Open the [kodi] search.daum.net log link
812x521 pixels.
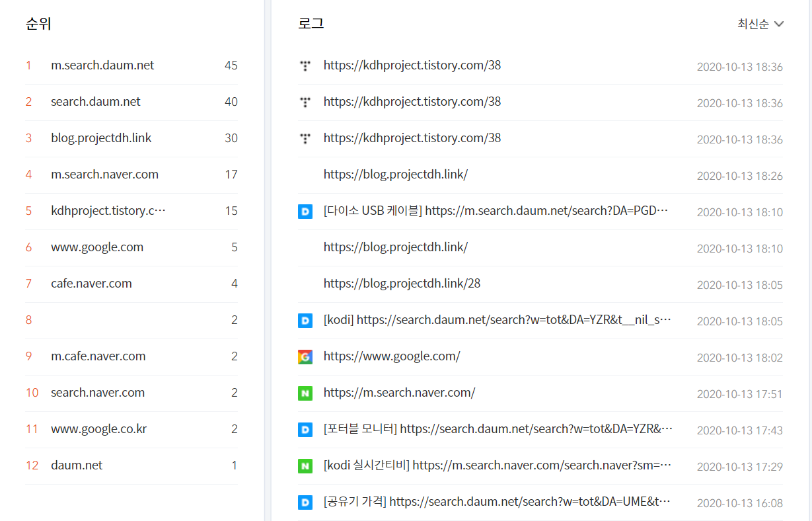(x=498, y=320)
